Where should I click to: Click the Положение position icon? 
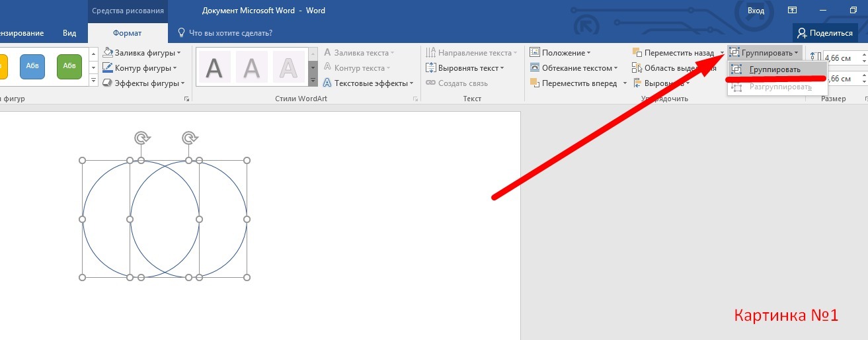pos(535,53)
